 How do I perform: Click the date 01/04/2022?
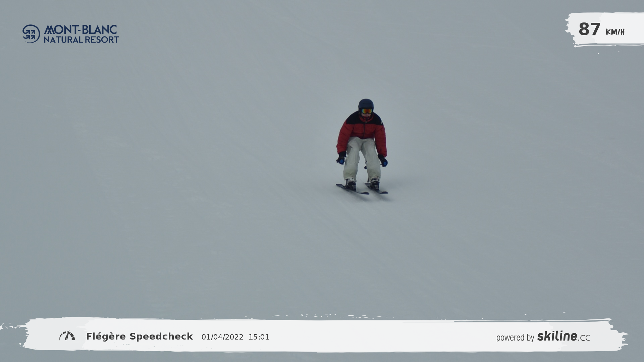coord(222,337)
